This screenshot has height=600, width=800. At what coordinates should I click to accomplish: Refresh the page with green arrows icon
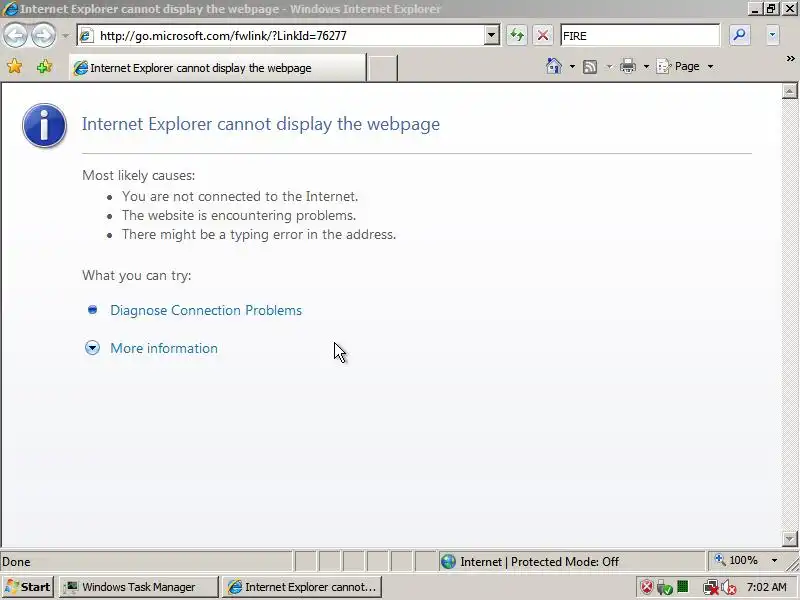[x=517, y=35]
